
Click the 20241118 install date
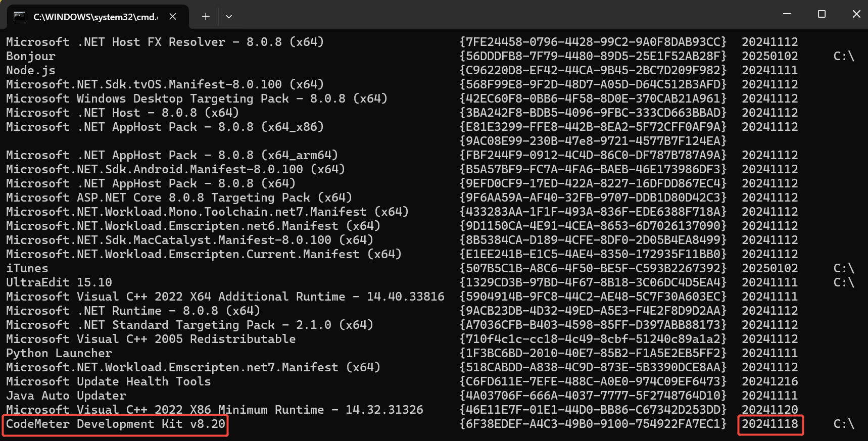pos(770,424)
